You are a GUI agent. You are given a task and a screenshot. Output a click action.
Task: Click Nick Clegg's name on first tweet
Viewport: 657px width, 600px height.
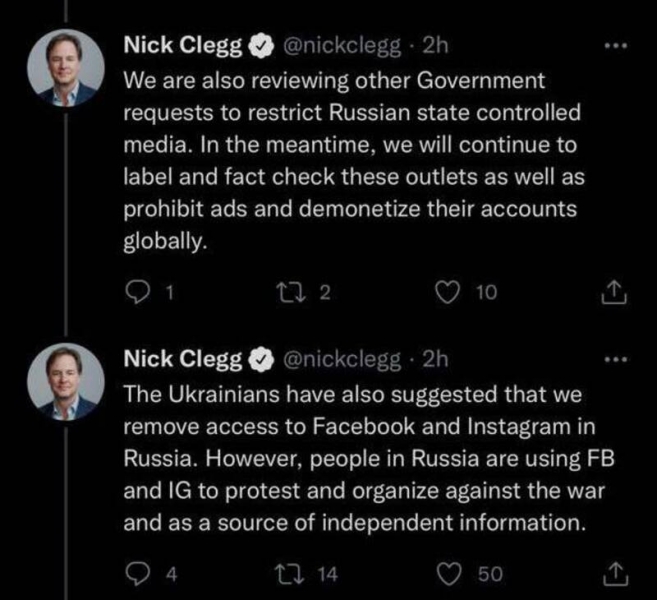pos(182,45)
